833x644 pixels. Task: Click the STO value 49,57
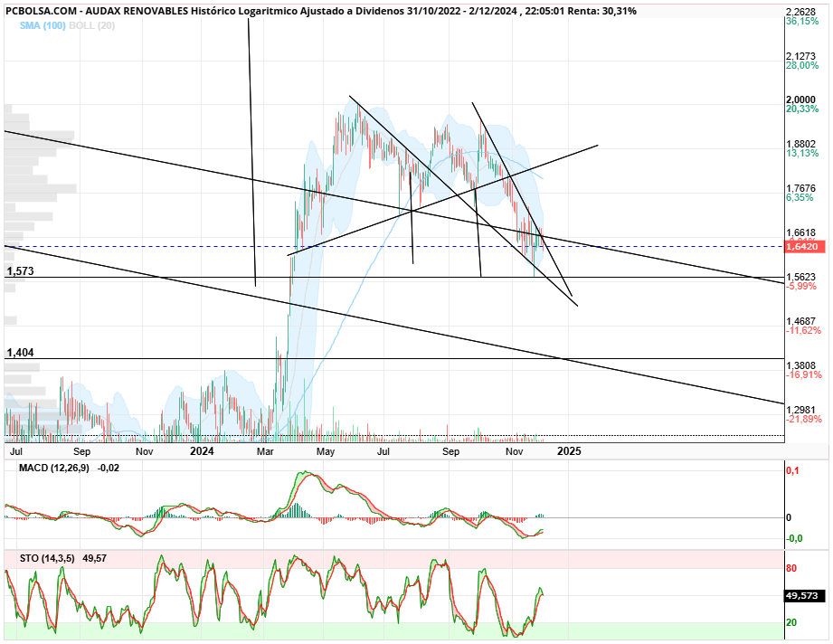[95, 558]
